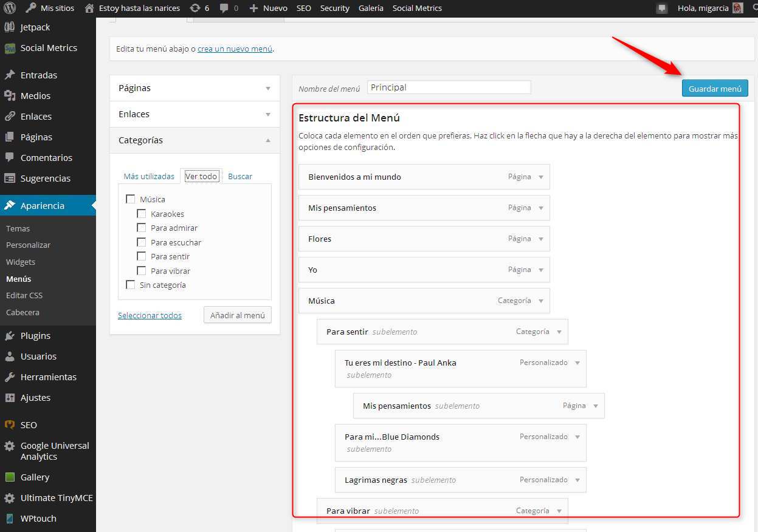This screenshot has height=532, width=758.
Task: Check the Karaokes category checkbox
Action: coord(142,213)
